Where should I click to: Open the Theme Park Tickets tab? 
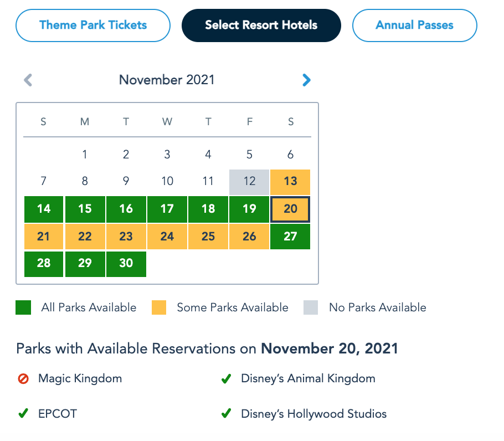point(93,25)
